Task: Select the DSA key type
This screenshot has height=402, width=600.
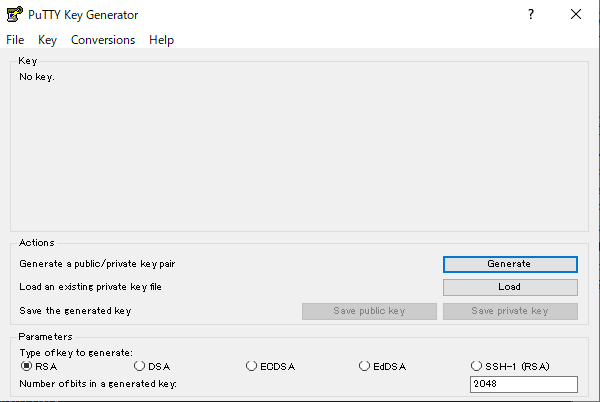Action: [x=152, y=366]
